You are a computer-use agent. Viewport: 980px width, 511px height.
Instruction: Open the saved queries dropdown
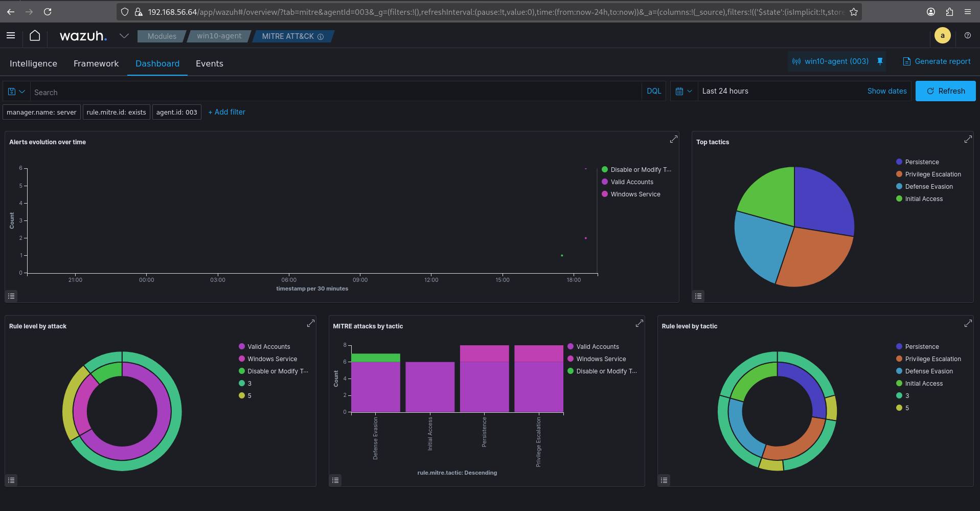(16, 92)
